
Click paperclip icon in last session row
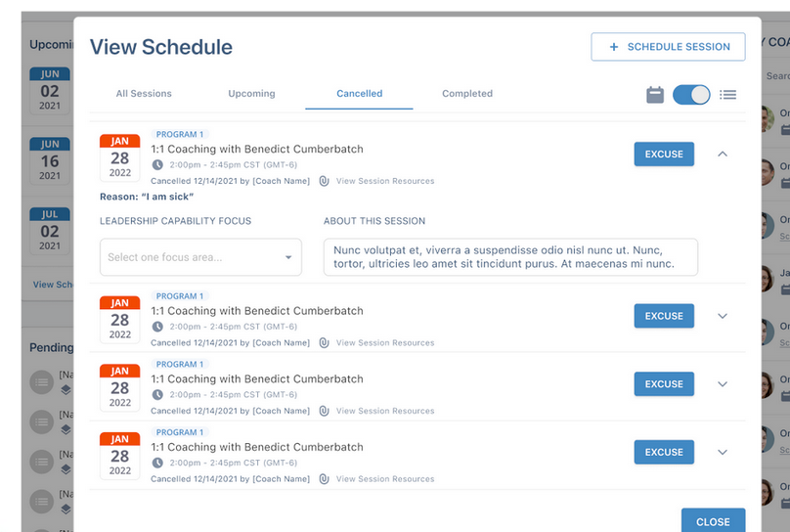click(x=324, y=479)
